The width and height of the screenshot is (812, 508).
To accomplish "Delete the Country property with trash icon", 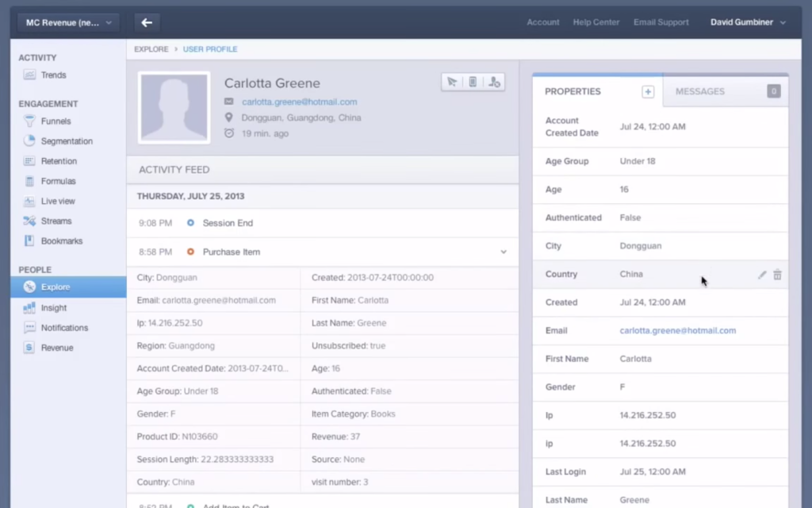I will coord(777,275).
